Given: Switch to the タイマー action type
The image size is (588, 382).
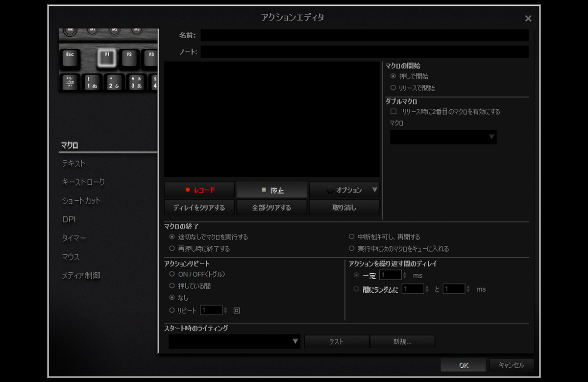Looking at the screenshot, I should pos(74,238).
